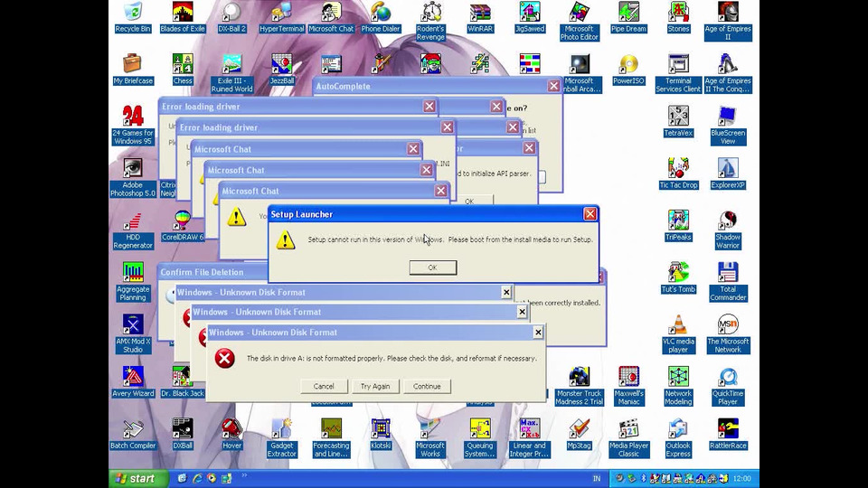This screenshot has height=488, width=868.
Task: Launch Media Player Classic icon
Action: tap(628, 437)
